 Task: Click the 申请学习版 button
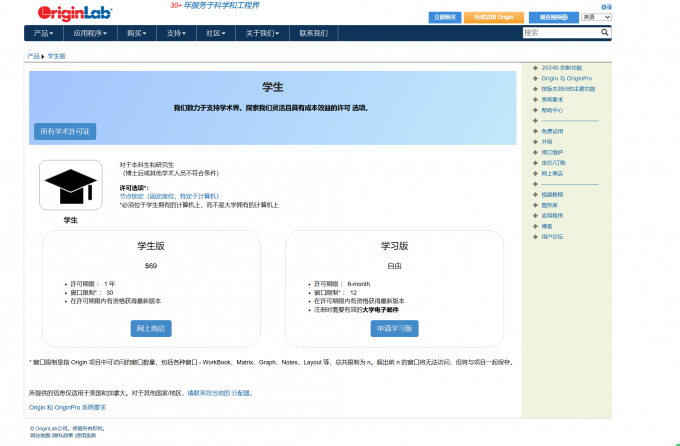coord(395,328)
